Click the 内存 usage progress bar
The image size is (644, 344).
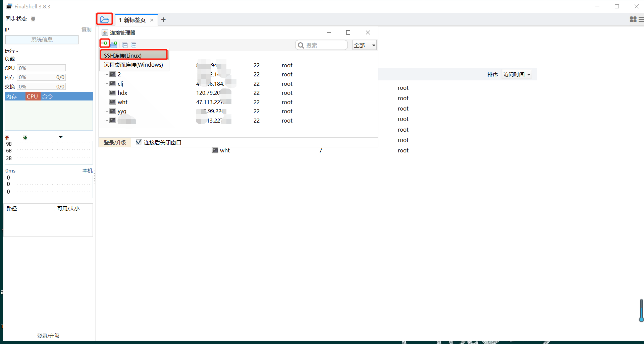coord(41,77)
